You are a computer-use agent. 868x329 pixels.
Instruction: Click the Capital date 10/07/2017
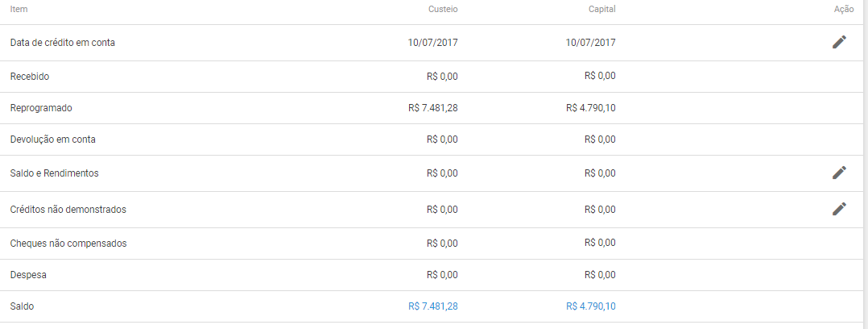[x=591, y=42]
